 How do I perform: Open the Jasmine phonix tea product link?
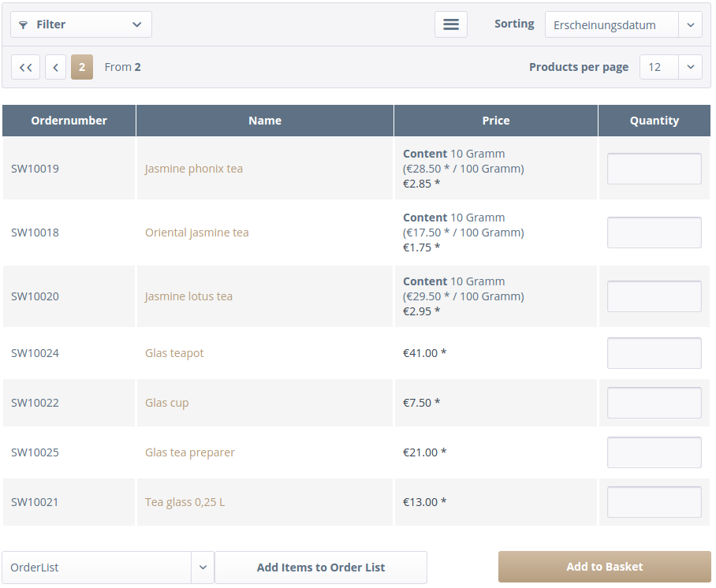193,169
